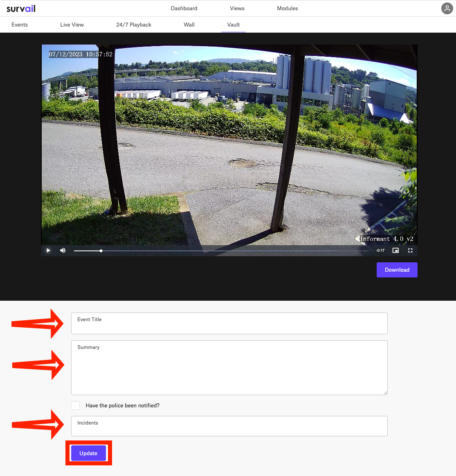Mute the video with the speaker icon

[63, 250]
